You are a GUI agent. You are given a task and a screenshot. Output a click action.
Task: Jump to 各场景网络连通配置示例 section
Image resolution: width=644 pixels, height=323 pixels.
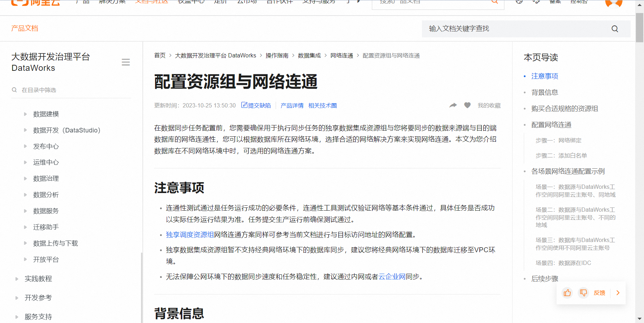(x=568, y=171)
